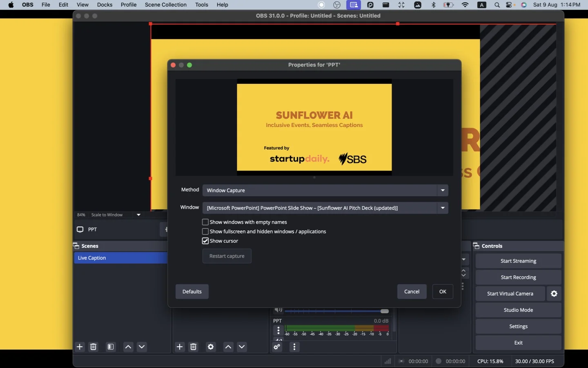
Task: Open Spotlight search icon
Action: [x=497, y=5]
